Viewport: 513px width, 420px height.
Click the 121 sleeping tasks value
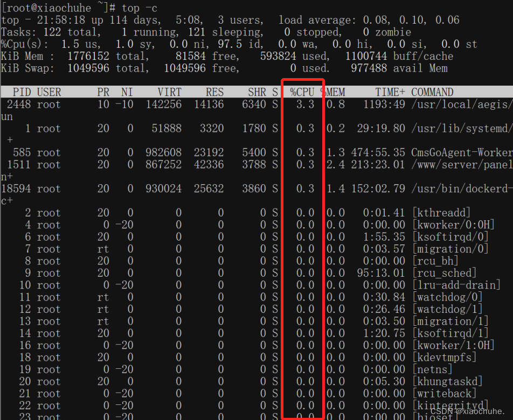point(226,32)
